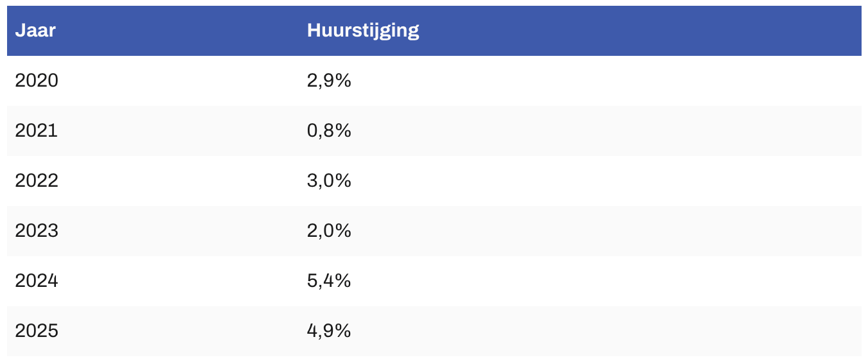Click the 2,9% rent increase value
The height and width of the screenshot is (362, 868).
click(329, 81)
